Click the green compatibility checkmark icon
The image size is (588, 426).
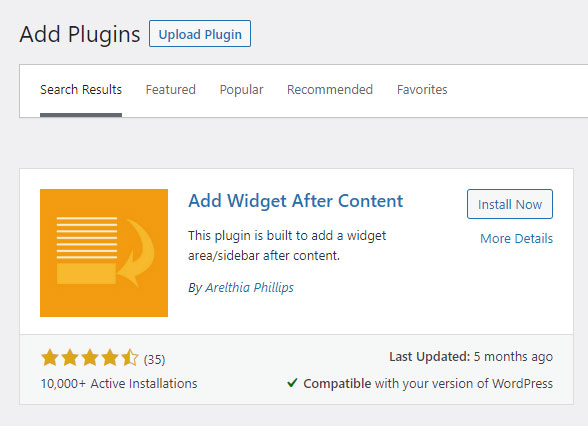[x=292, y=383]
